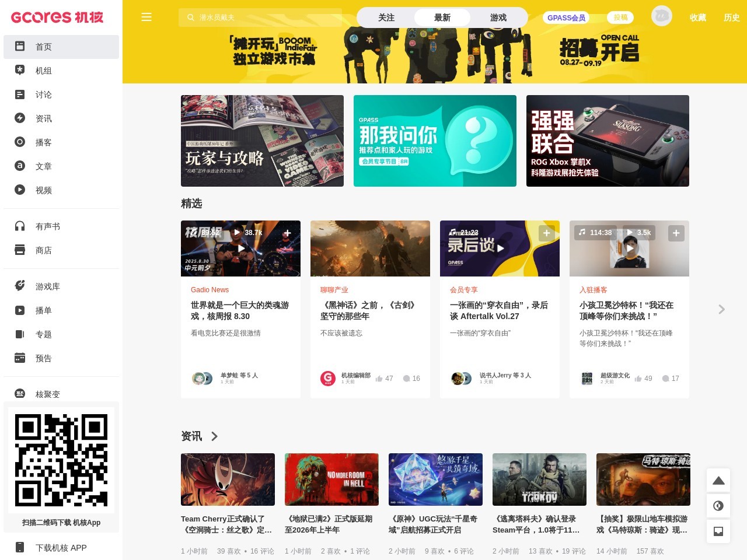
Task: Open the 下载机核 APP link
Action: click(61, 548)
